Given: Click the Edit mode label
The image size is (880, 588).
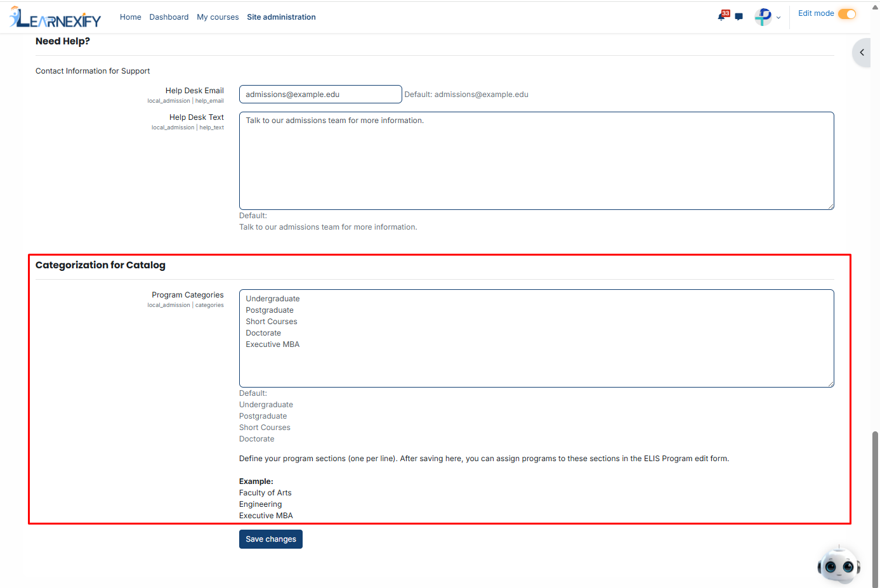Looking at the screenshot, I should point(816,13).
